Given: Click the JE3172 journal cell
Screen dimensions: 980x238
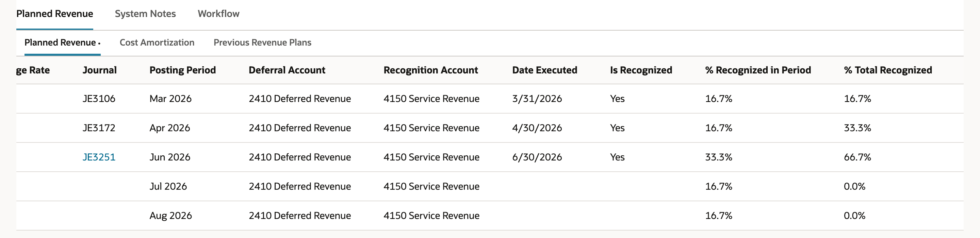Looking at the screenshot, I should click(99, 128).
